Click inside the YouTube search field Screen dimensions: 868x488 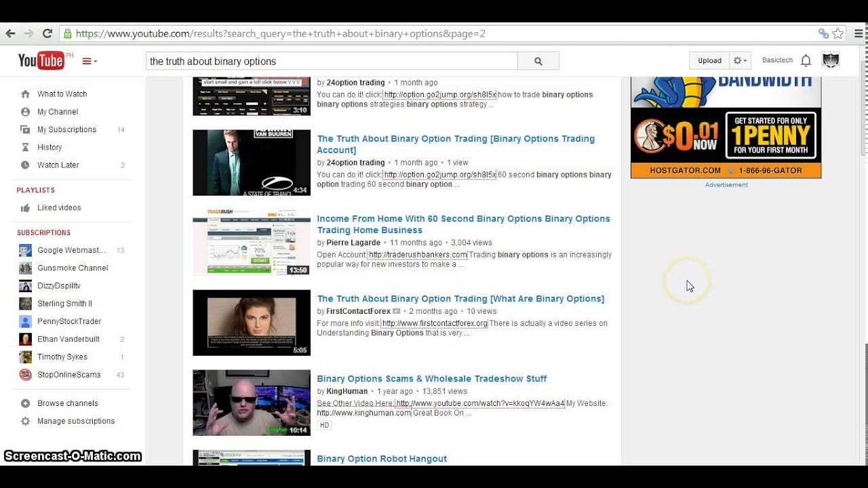(x=332, y=61)
